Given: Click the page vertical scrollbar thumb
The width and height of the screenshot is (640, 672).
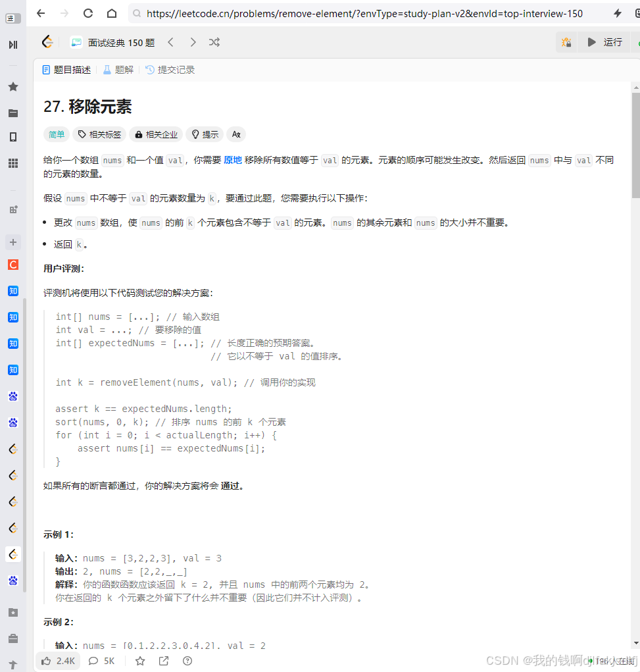Looking at the screenshot, I should (635, 145).
